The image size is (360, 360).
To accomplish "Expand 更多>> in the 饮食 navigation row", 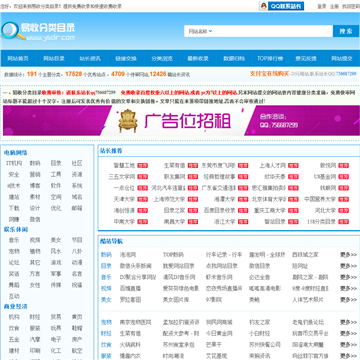I will coord(348,345).
